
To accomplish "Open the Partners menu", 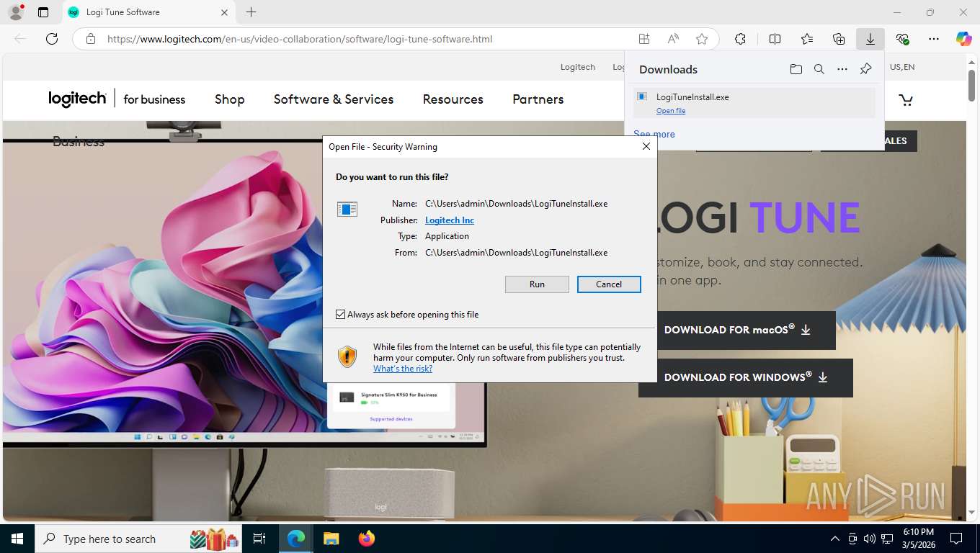I will [538, 99].
